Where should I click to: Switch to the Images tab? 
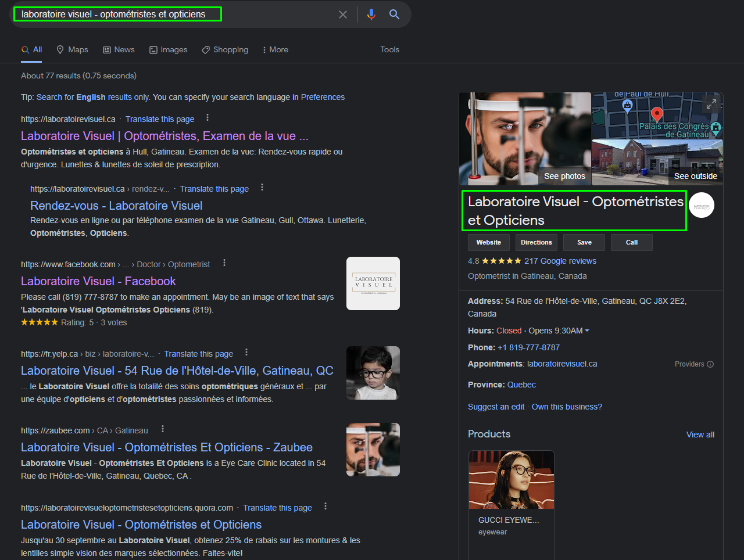point(169,49)
